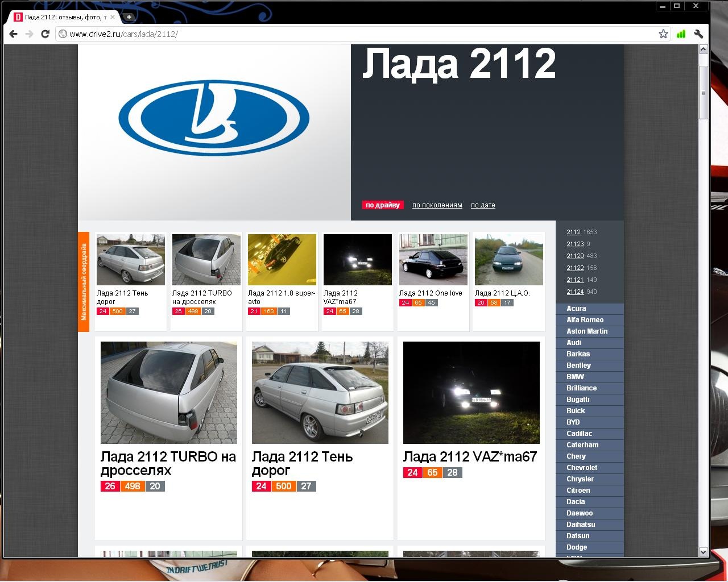728x582 pixels.
Task: Open small thumbnail of 'Лада 2112 TURBO на дросселях'
Action: click(x=206, y=260)
